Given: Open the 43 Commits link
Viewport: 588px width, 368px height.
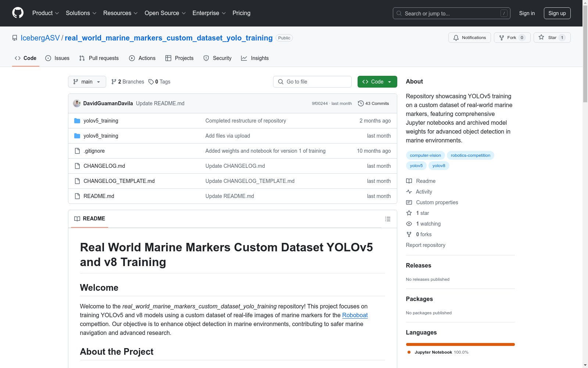Looking at the screenshot, I should pyautogui.click(x=373, y=103).
